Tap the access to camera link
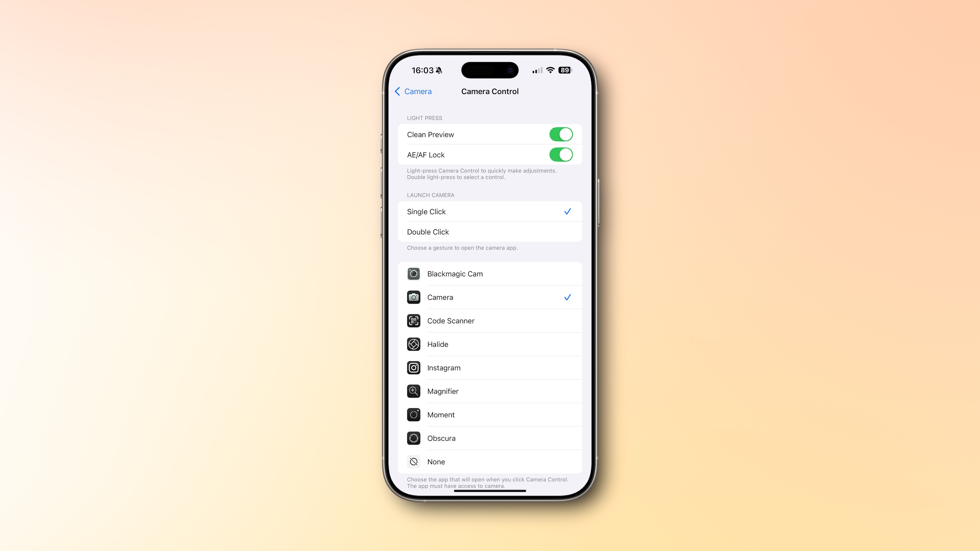The image size is (980, 551). click(x=481, y=486)
